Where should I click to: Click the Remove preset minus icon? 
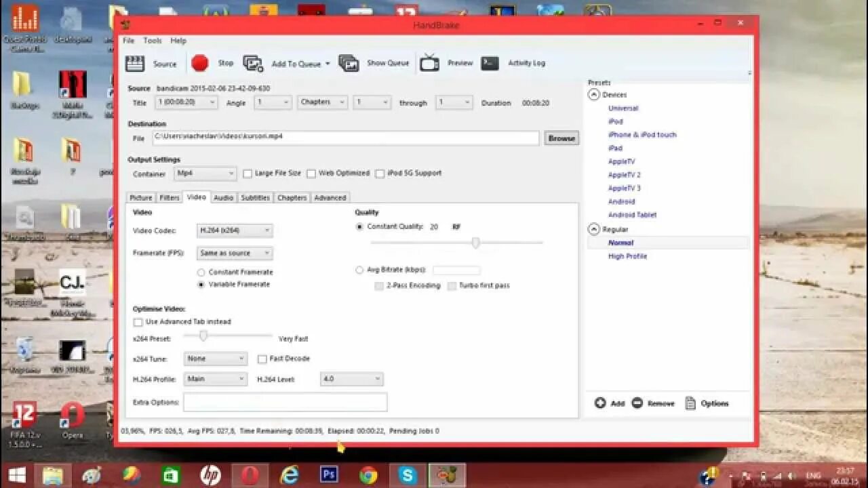pyautogui.click(x=637, y=403)
